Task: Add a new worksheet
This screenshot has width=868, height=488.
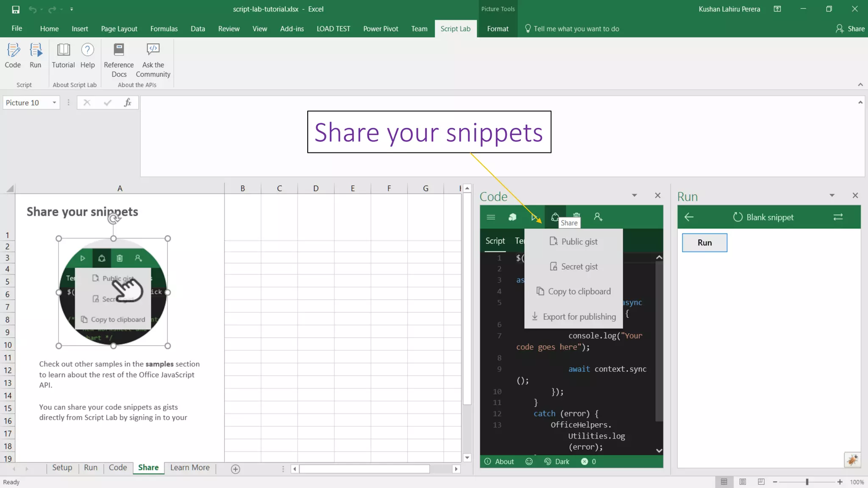Action: (x=236, y=469)
